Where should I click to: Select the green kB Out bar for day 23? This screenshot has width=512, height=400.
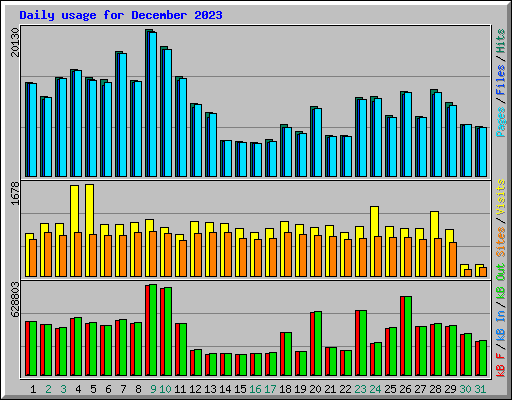(x=363, y=343)
